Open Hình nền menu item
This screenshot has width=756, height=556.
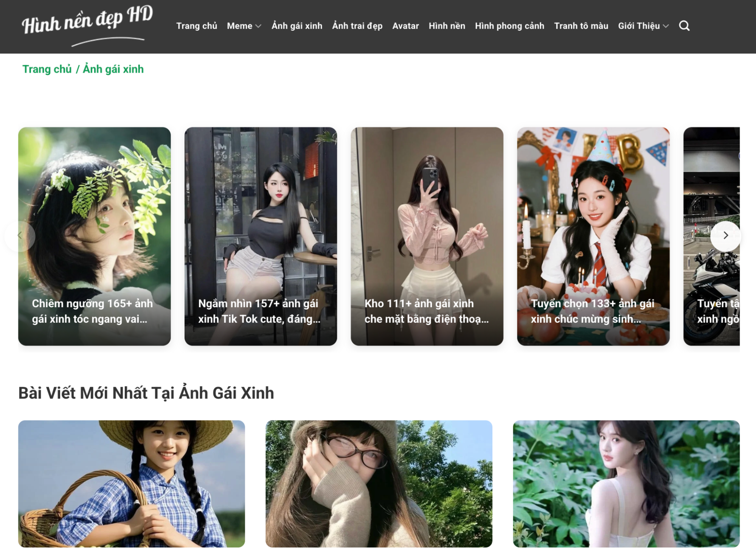click(447, 26)
